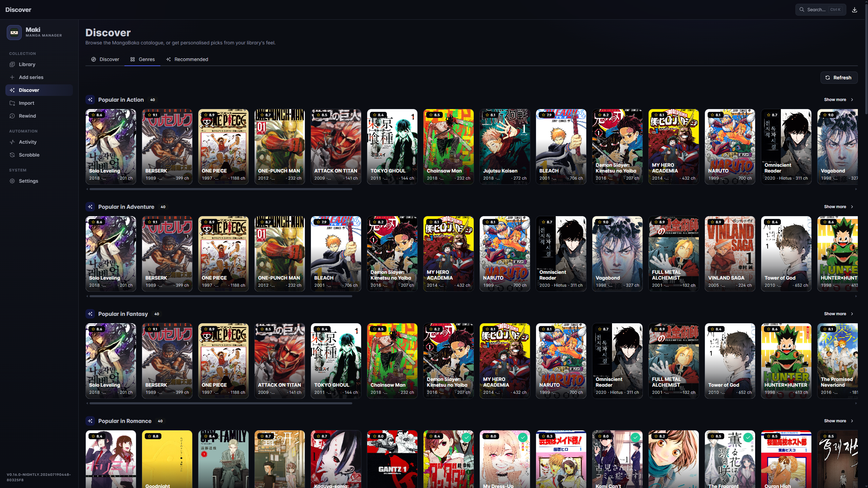Click the Popular in Romance sparkle icon
Viewport: 868px width, 488px height.
pos(90,421)
